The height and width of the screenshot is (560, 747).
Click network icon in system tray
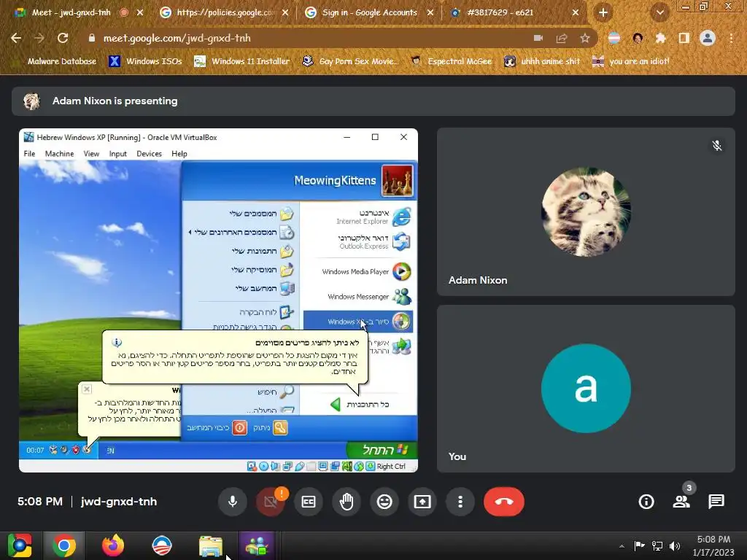(x=657, y=546)
